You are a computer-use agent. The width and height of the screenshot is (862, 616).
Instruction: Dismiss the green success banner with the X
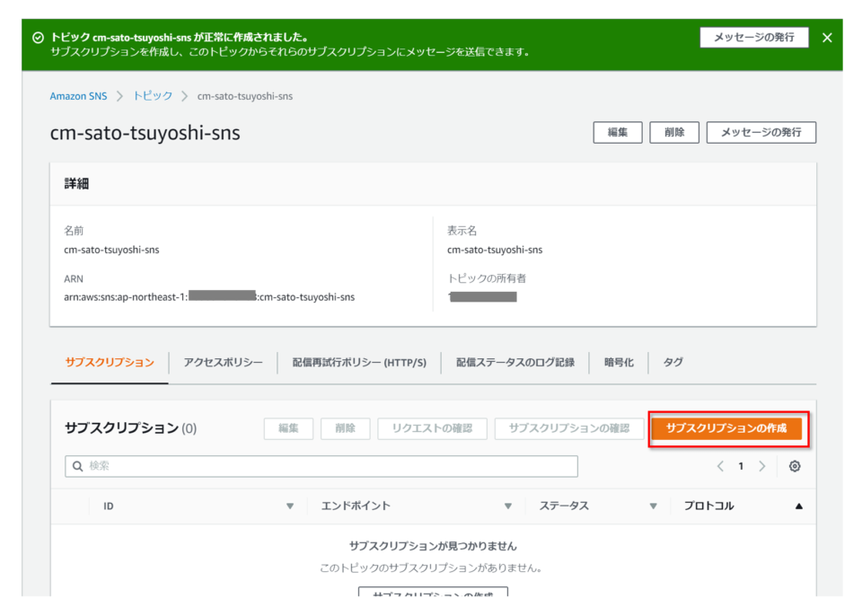827,38
